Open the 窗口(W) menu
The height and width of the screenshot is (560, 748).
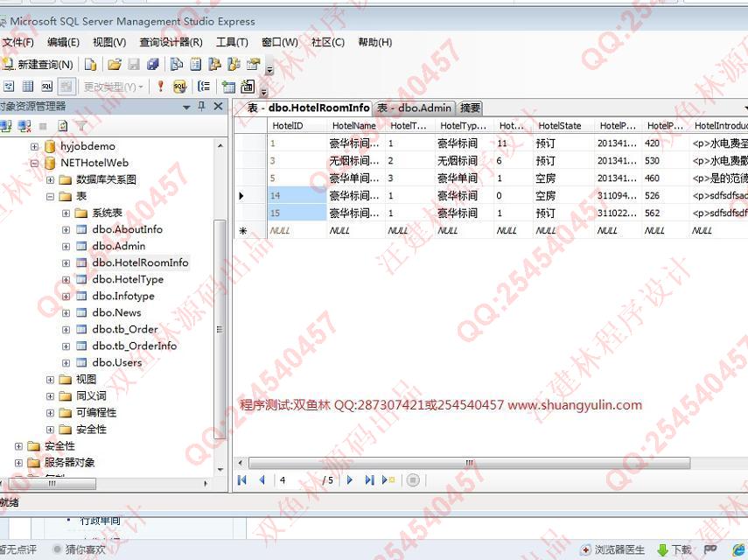tap(280, 42)
